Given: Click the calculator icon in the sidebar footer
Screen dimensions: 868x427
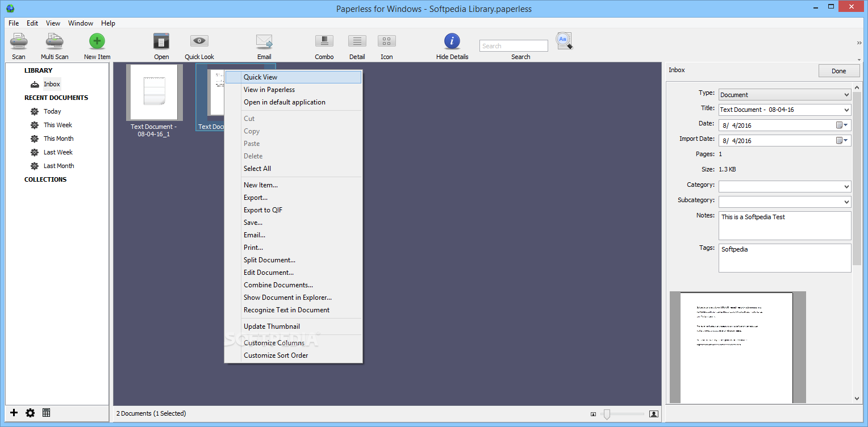Looking at the screenshot, I should point(47,413).
